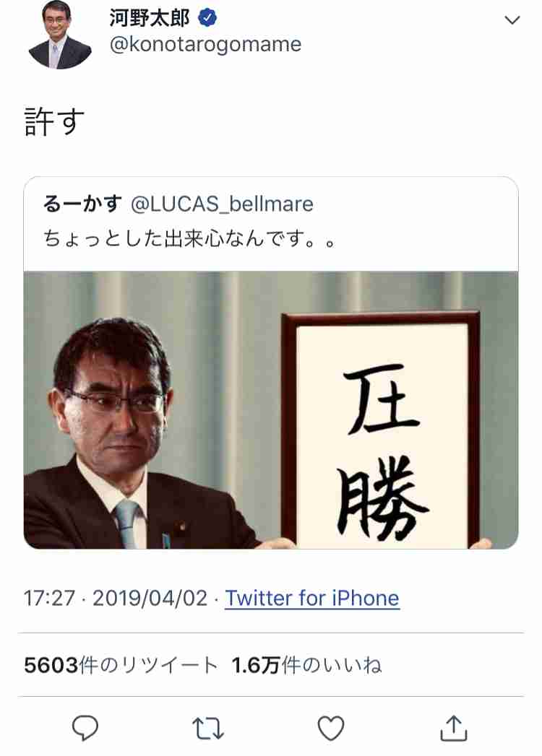Enlarge the quoted tweet photo
The width and height of the screenshot is (542, 756).
(271, 410)
